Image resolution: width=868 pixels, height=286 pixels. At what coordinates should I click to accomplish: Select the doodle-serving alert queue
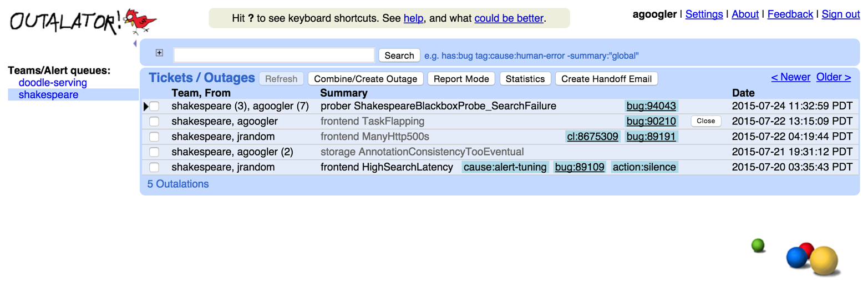pyautogui.click(x=53, y=83)
